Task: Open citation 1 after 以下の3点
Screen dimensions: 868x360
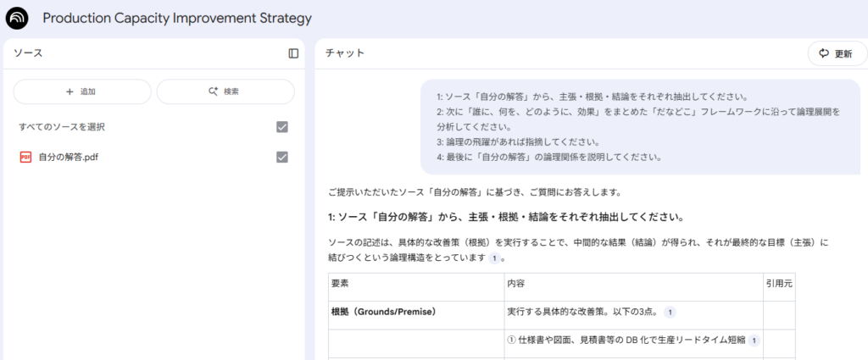Action: point(670,313)
